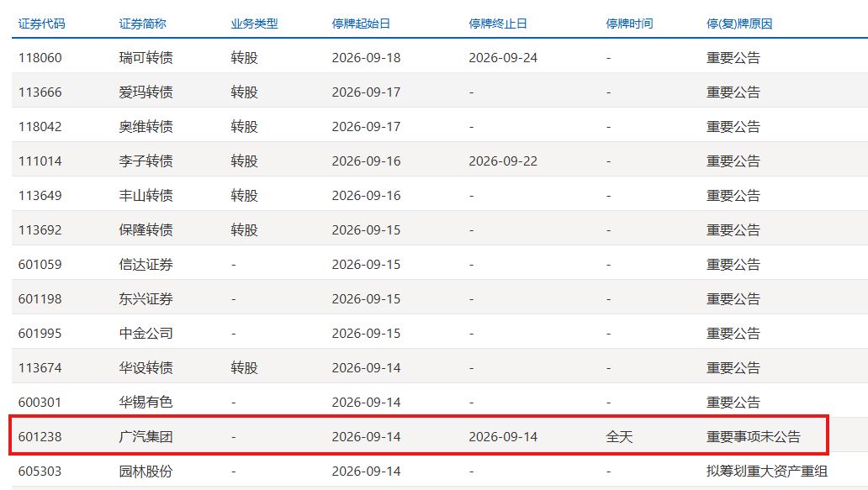Select 拟筹划重大资产重组 reason for 园林股份
Viewport: 868px width, 490px height.
coord(767,472)
